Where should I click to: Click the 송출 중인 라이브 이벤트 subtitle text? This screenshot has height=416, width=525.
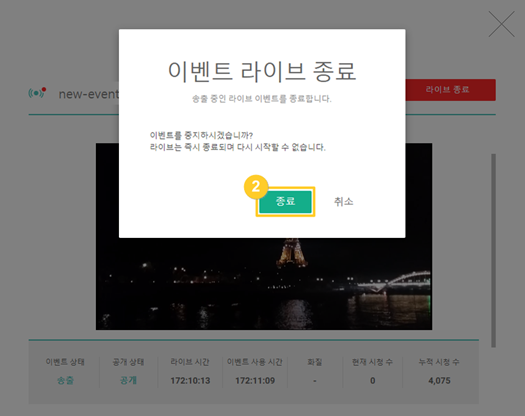[x=262, y=99]
